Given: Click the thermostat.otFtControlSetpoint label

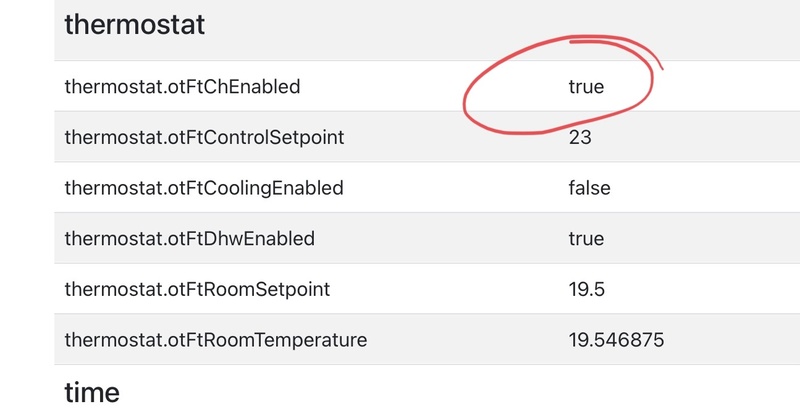Looking at the screenshot, I should click(x=204, y=137).
